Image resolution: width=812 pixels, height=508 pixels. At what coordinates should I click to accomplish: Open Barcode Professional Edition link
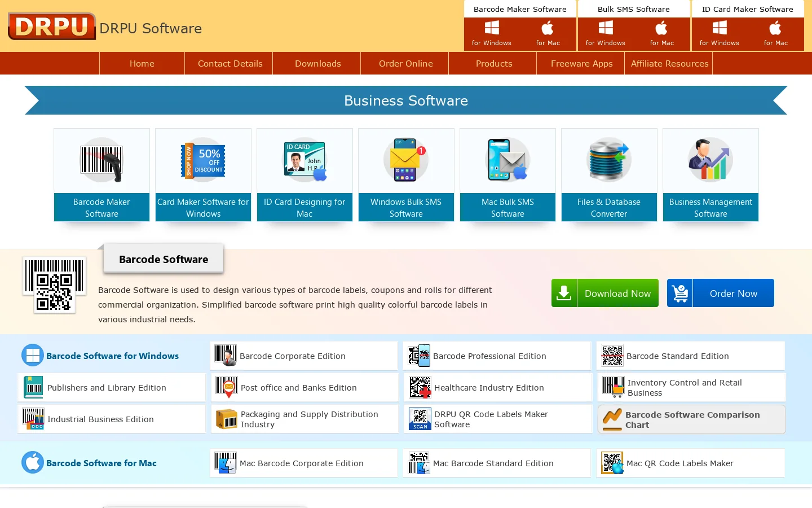point(497,356)
